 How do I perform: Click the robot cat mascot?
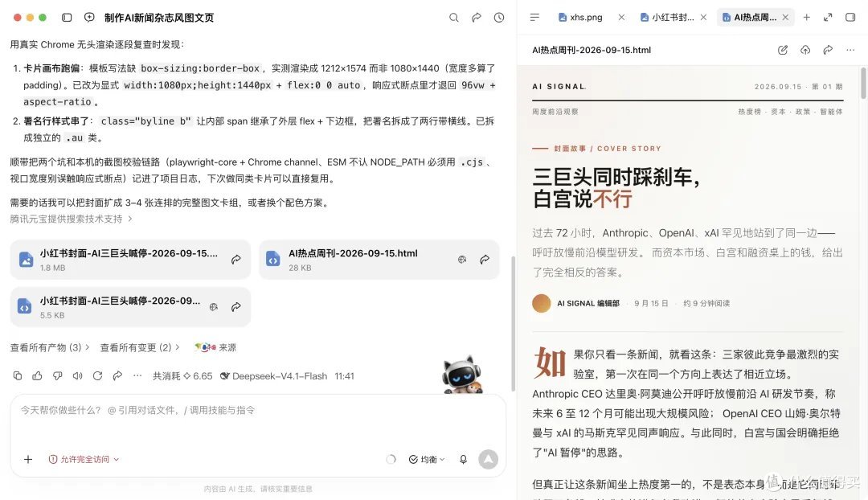pyautogui.click(x=462, y=375)
